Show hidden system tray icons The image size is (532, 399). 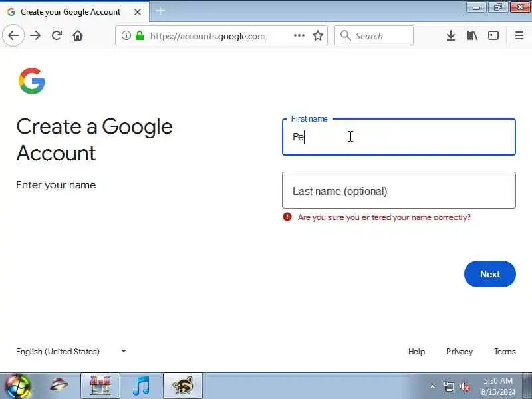click(432, 386)
